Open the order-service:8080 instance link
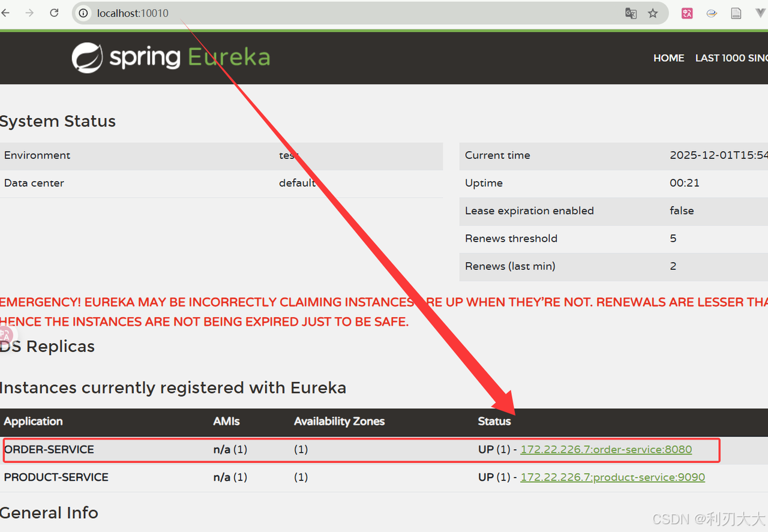Viewport: 768px width, 532px height. [606, 449]
